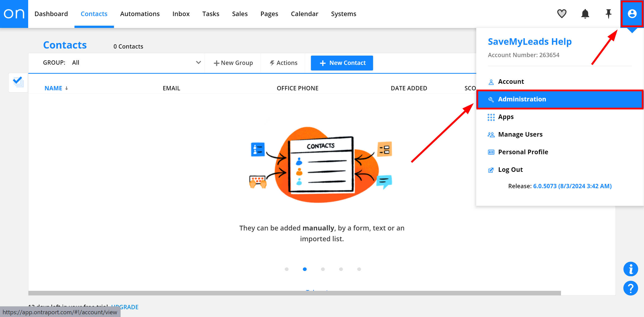Open the Dashboard tab
This screenshot has width=644, height=317.
click(51, 14)
